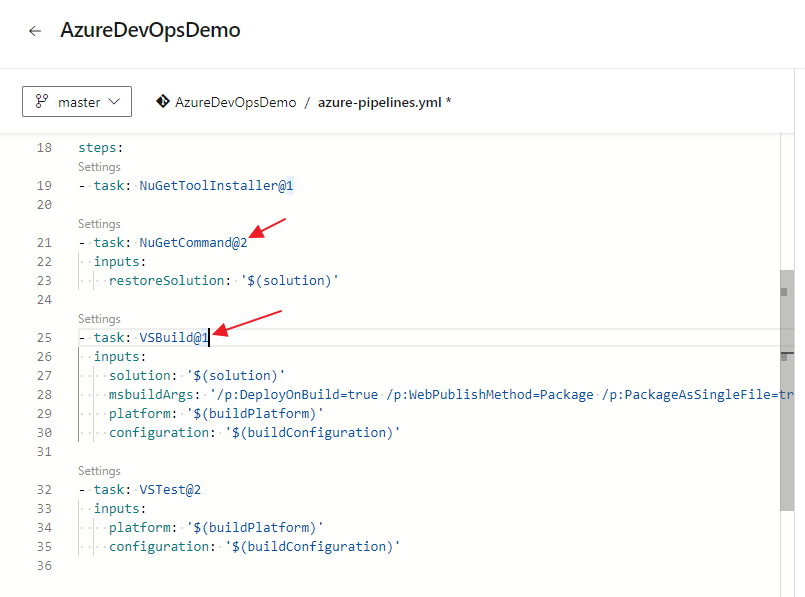Image resolution: width=805 pixels, height=597 pixels.
Task: Click 'inputs:' on line 22
Action: point(120,261)
